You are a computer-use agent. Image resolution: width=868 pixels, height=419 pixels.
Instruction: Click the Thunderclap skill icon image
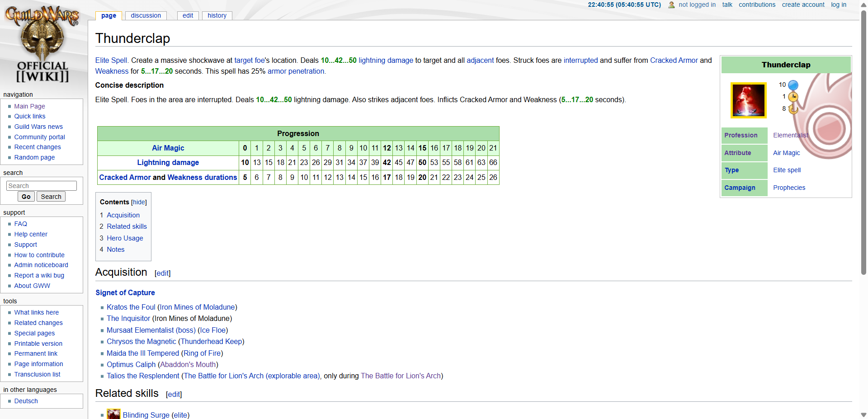[x=749, y=100]
